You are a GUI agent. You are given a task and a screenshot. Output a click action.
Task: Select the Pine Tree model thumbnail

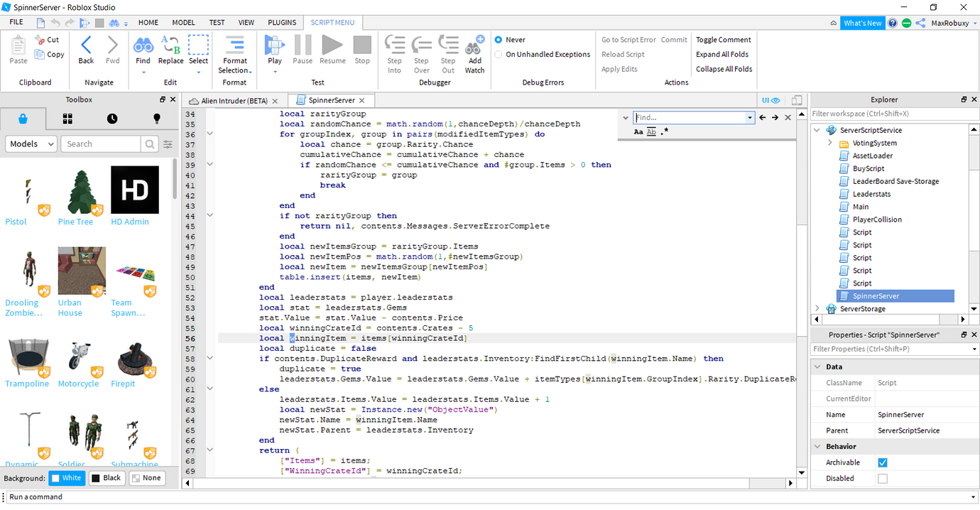82,190
